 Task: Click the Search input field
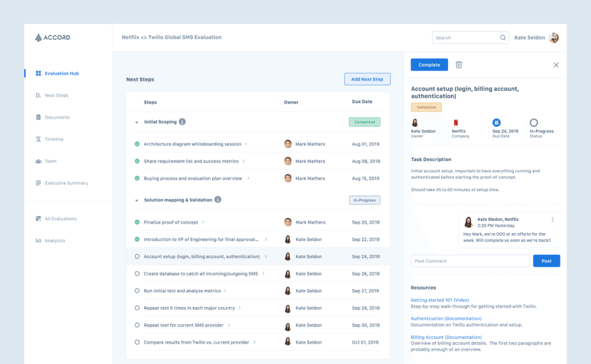(471, 37)
